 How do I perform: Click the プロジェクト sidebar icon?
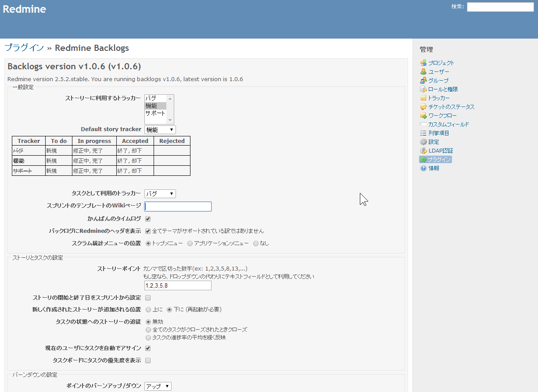click(423, 63)
